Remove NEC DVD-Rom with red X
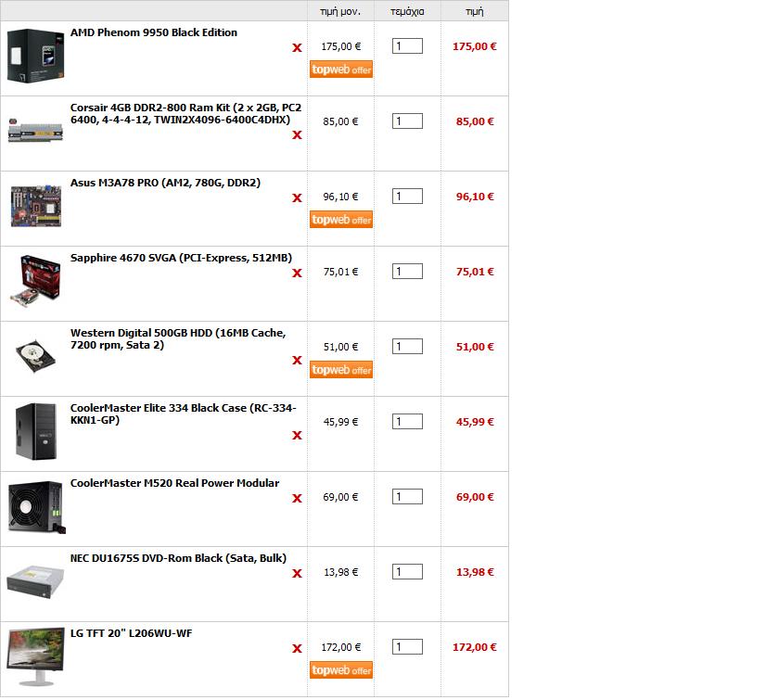Screen dimensions: 779x700 [x=297, y=573]
